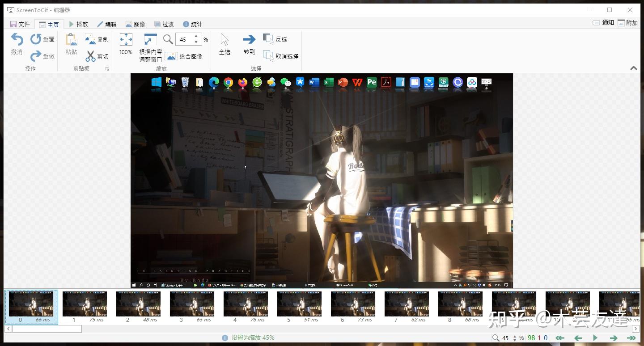Switch to the 编辑 (Edit) tab

coord(106,24)
